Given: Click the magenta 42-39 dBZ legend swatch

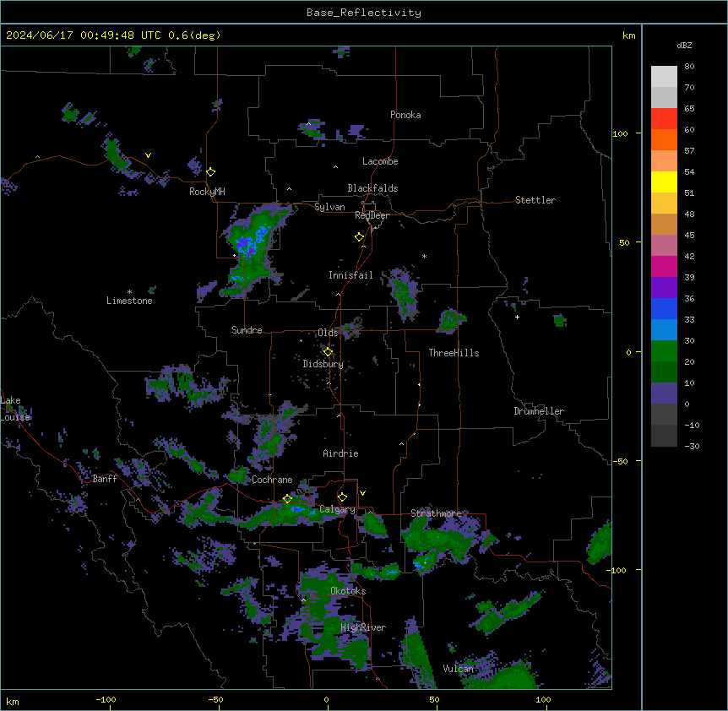Looking at the screenshot, I should tap(664, 267).
